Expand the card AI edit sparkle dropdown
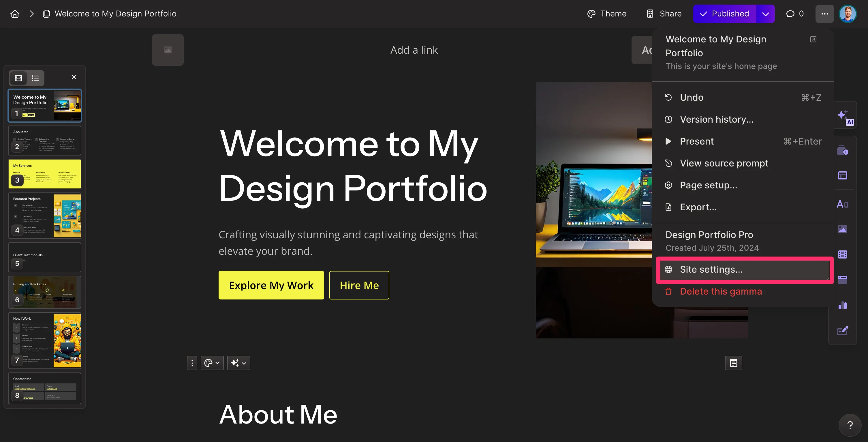This screenshot has height=442, width=868. point(238,363)
